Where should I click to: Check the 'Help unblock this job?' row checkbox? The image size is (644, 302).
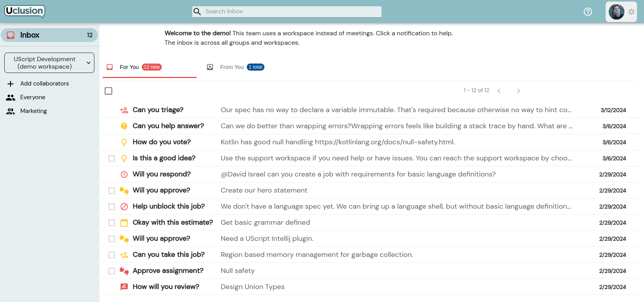[x=112, y=207]
